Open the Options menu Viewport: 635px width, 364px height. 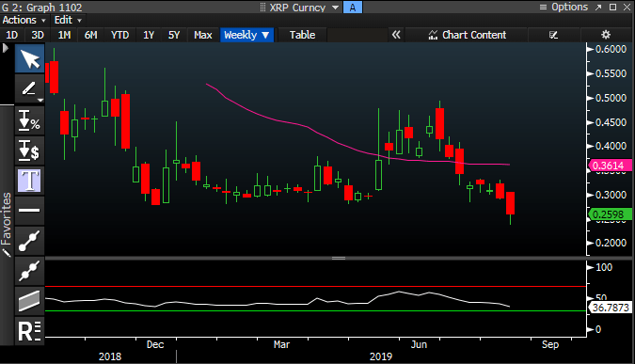(564, 7)
